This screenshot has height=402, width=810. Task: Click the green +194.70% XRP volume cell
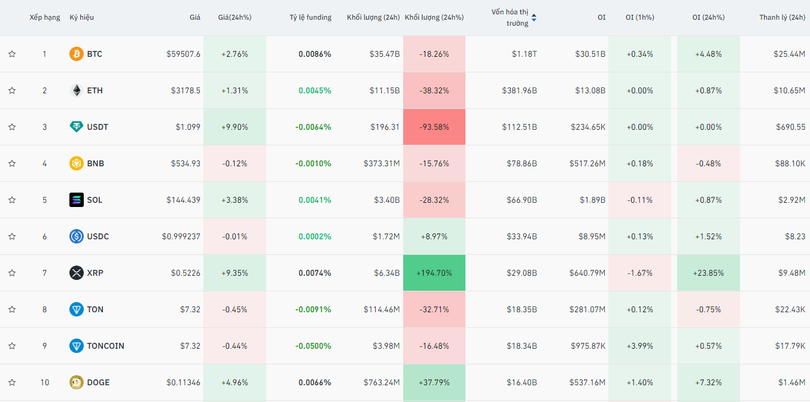(x=434, y=273)
